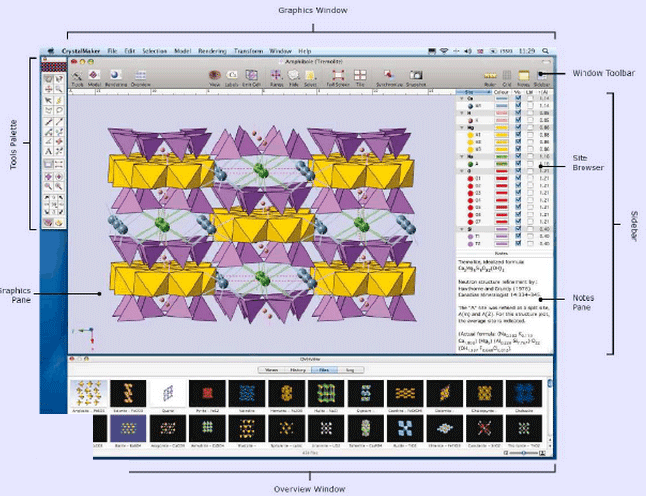
Task: Adjust thumbnail size slider in Overview window
Action: [x=523, y=453]
